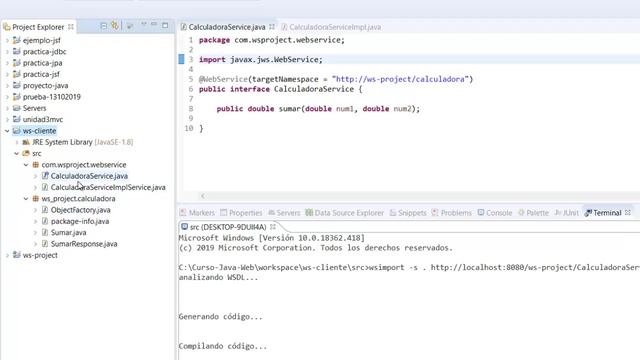Collapse ws_project.calculadora package
640x360 pixels.
point(26,199)
